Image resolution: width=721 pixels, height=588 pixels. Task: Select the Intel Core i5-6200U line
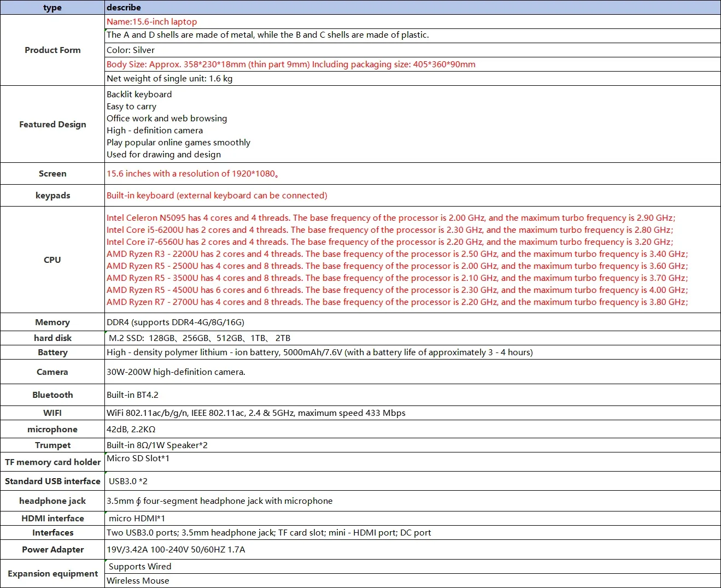point(390,230)
